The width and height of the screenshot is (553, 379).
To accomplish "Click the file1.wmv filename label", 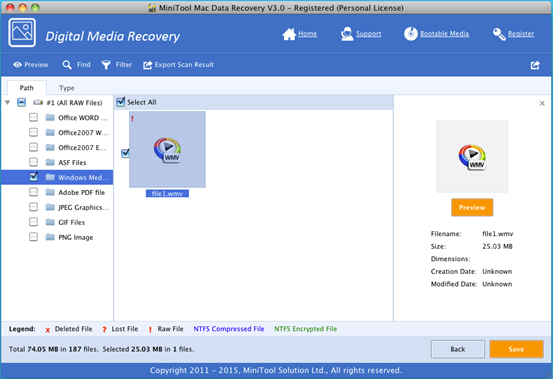I will [167, 194].
